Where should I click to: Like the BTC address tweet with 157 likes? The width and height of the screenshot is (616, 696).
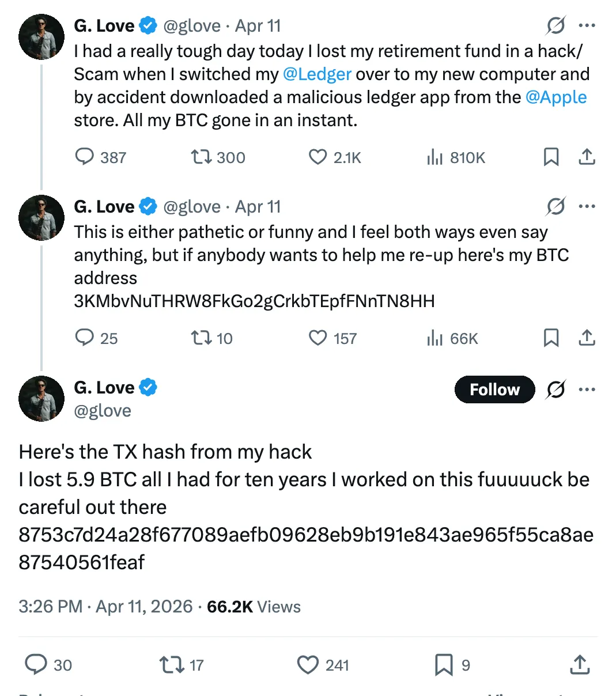(318, 338)
